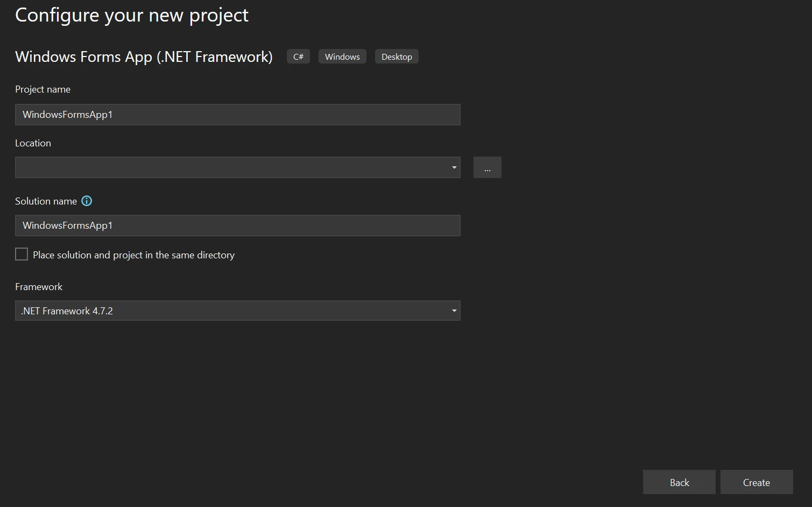Image resolution: width=812 pixels, height=507 pixels.
Task: Expand the Location dropdown arrow
Action: click(x=454, y=167)
